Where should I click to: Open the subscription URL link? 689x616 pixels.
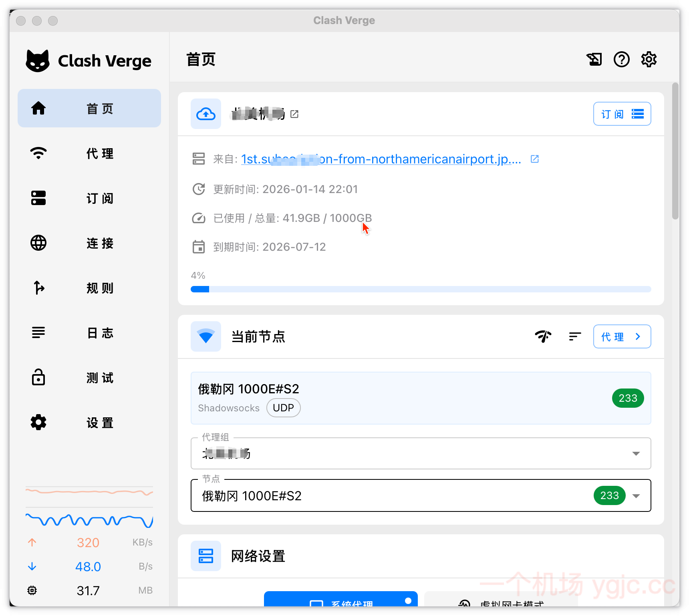pos(381,159)
